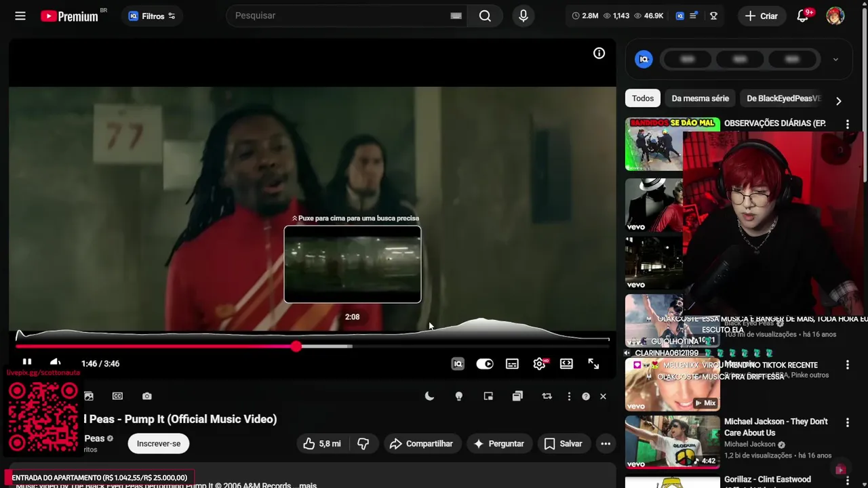Open the on-screen keyboard in search box
Viewport: 868px width, 488px height.
456,16
